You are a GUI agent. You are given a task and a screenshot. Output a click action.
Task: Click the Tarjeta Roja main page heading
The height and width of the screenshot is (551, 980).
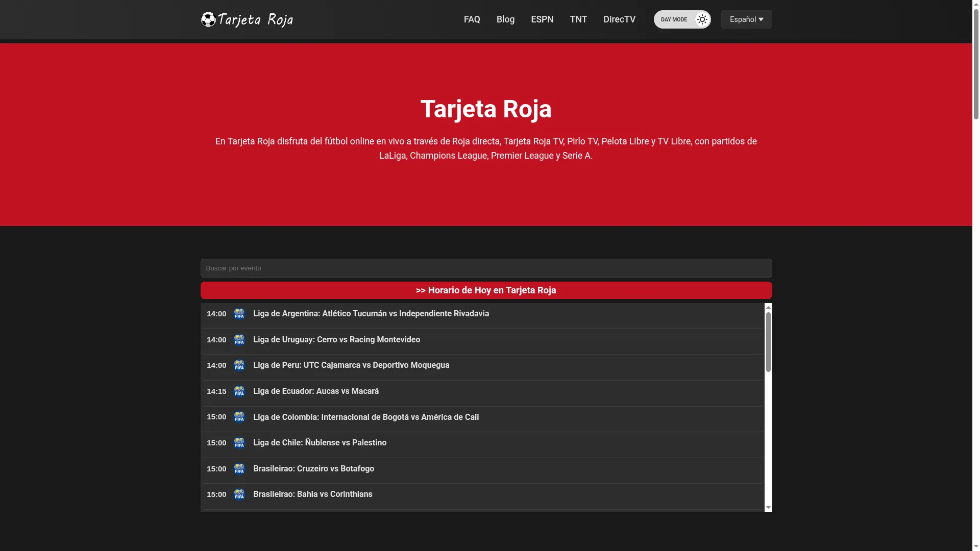click(x=486, y=109)
